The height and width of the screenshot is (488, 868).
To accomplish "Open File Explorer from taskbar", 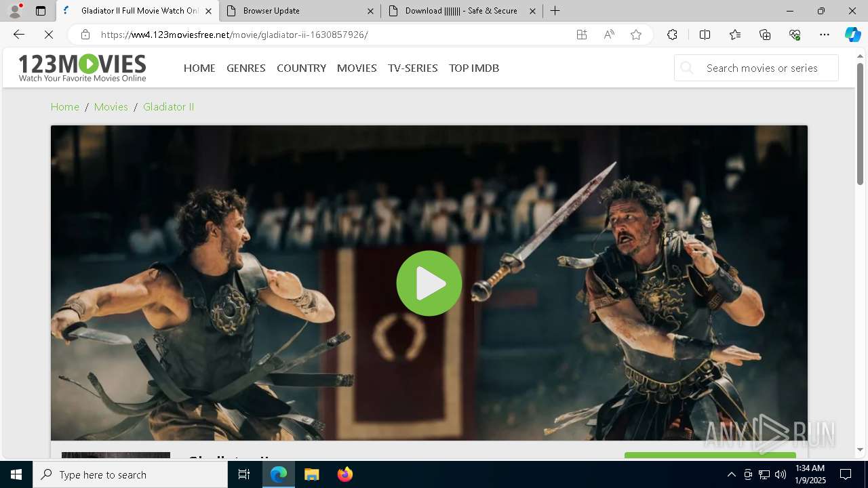I will (x=312, y=474).
